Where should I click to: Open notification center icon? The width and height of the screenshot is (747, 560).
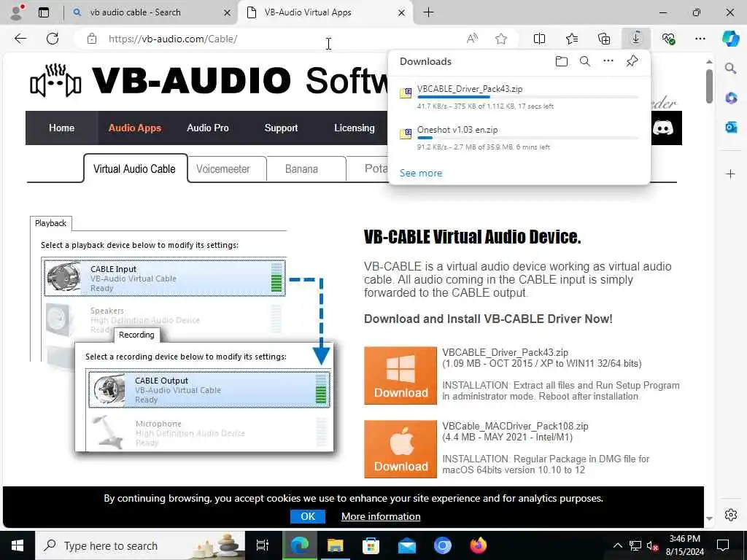tap(723, 545)
